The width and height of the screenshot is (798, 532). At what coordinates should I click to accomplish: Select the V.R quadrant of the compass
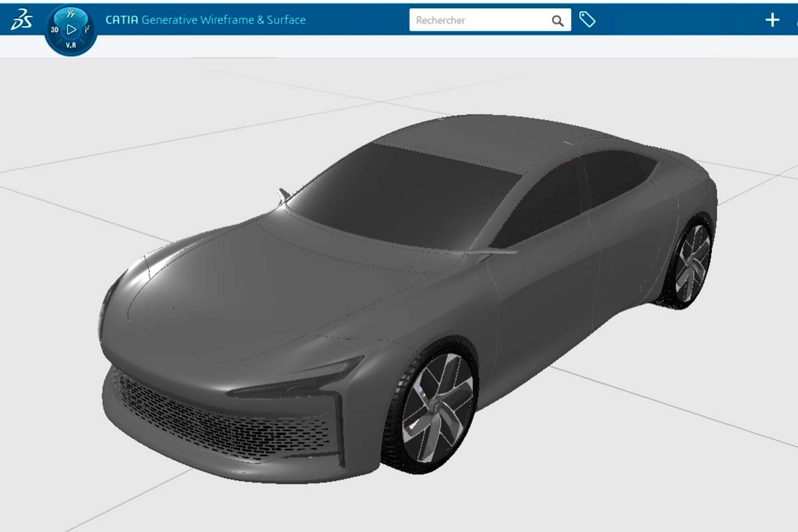coord(71,45)
